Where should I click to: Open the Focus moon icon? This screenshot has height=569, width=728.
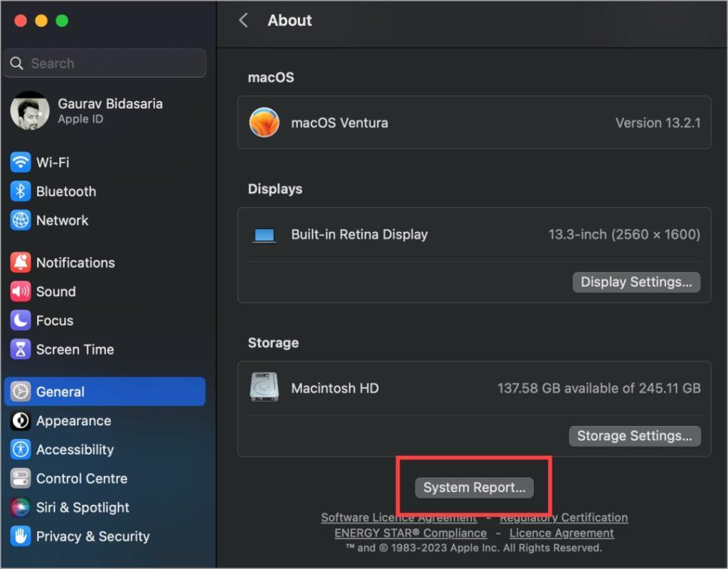click(x=21, y=320)
